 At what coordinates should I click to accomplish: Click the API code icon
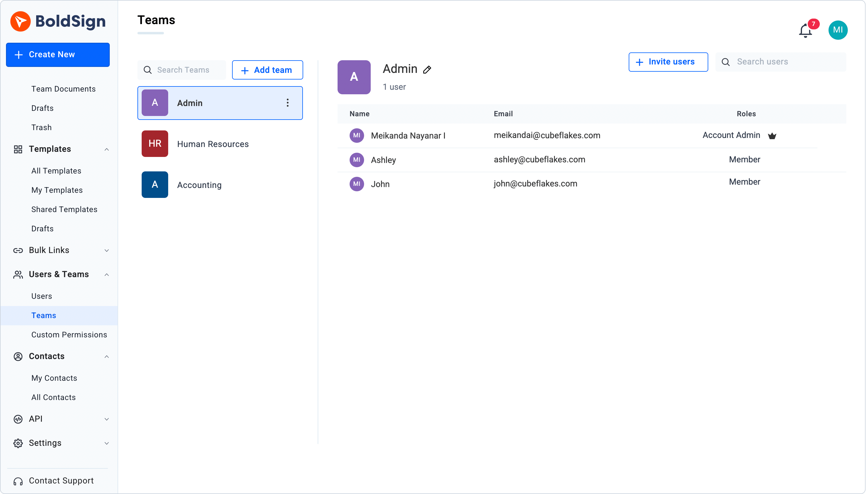18,420
